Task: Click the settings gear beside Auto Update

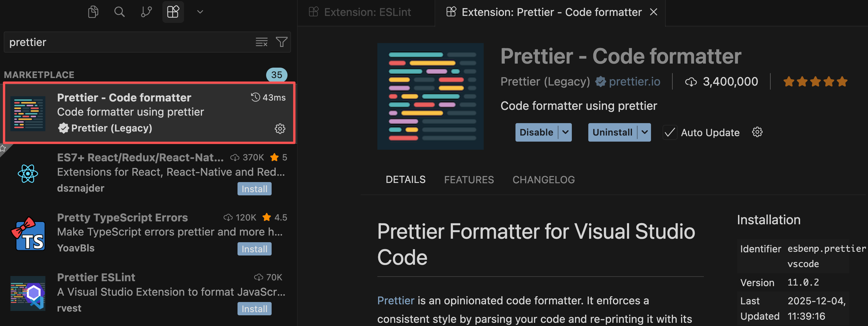Action: click(757, 132)
